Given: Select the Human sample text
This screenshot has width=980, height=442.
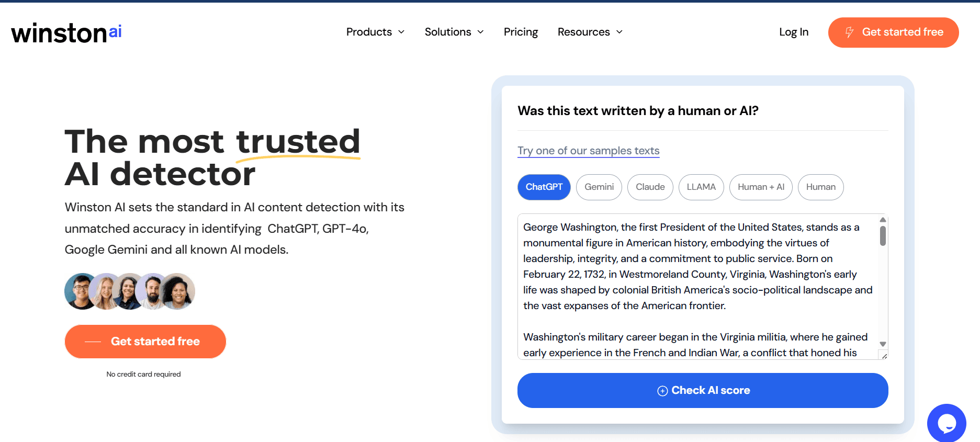Looking at the screenshot, I should pos(820,187).
